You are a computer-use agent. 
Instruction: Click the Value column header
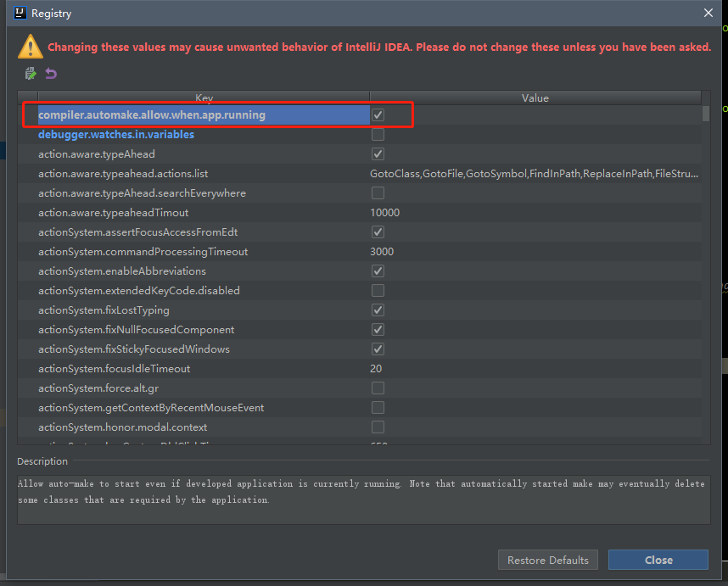tap(535, 98)
